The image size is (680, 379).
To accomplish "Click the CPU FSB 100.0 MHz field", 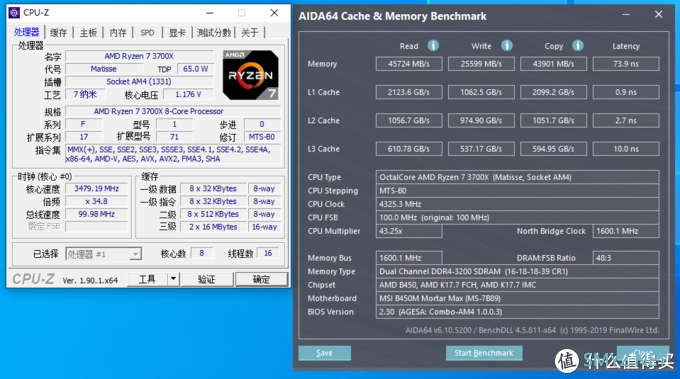I will point(517,217).
